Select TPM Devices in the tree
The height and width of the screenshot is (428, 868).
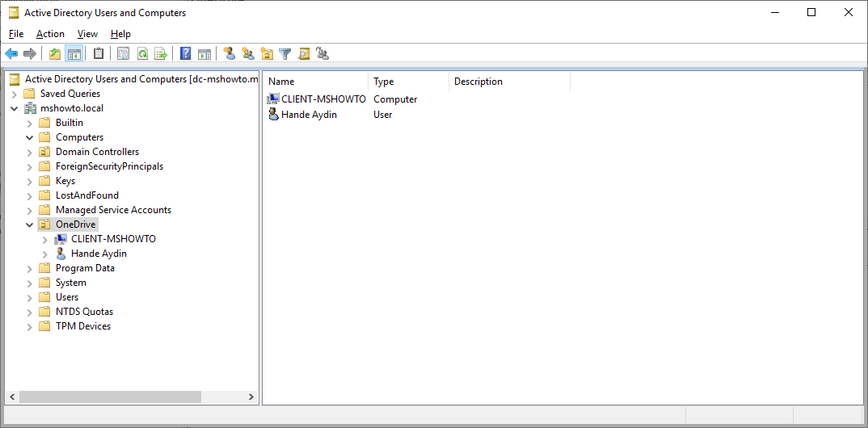(83, 326)
